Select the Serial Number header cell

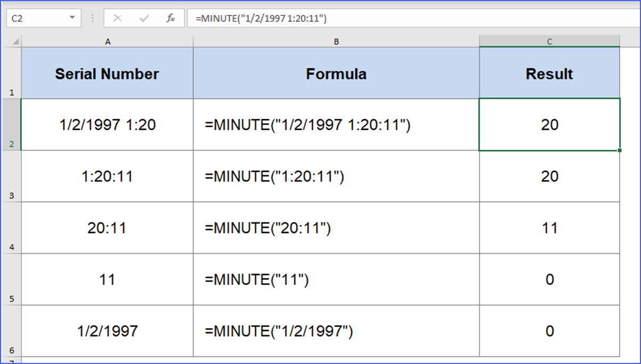click(x=107, y=73)
